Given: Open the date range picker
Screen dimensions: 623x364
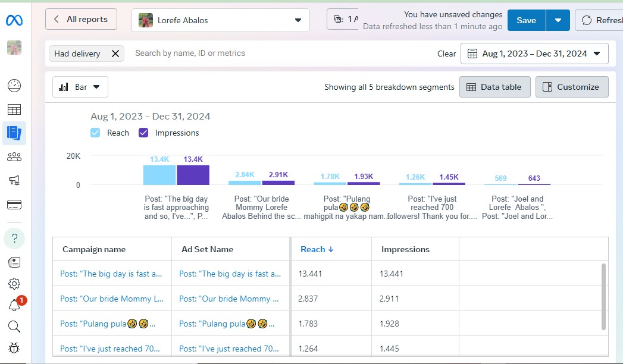Looking at the screenshot, I should point(534,54).
